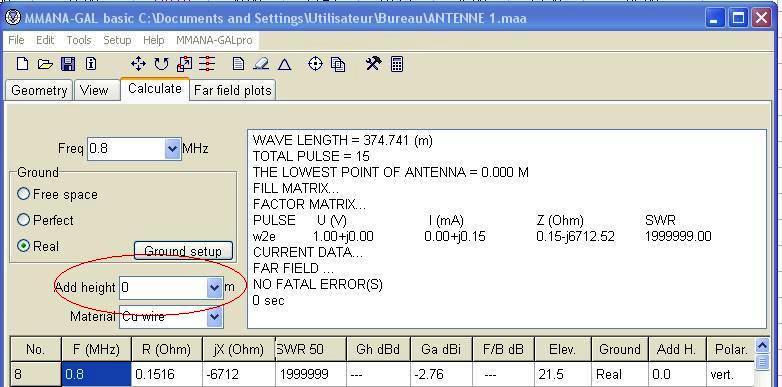The width and height of the screenshot is (782, 387).
Task: Switch to the Geometry tab
Action: [39, 90]
